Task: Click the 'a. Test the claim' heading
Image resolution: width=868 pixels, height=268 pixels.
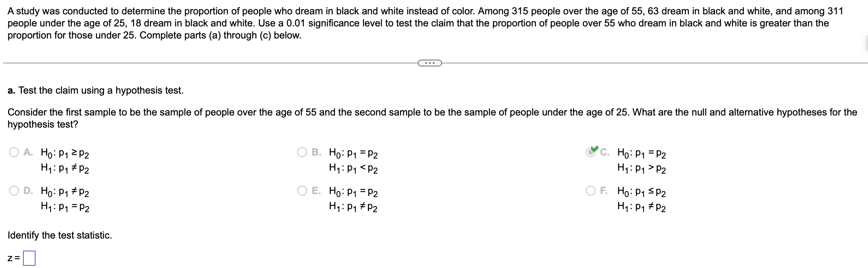Action: pos(94,91)
